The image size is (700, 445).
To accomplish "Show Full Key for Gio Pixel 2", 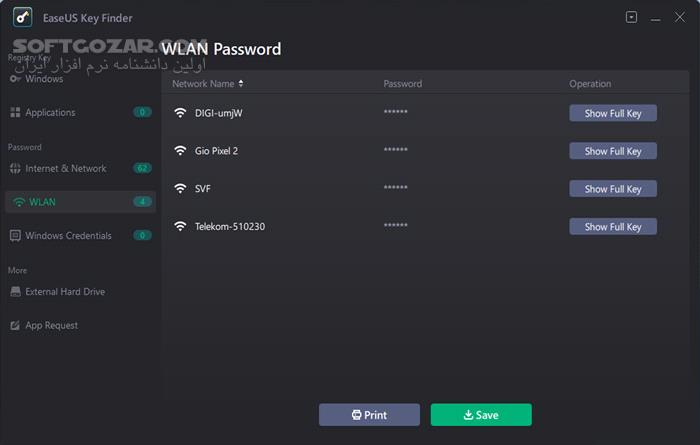I will tap(613, 151).
